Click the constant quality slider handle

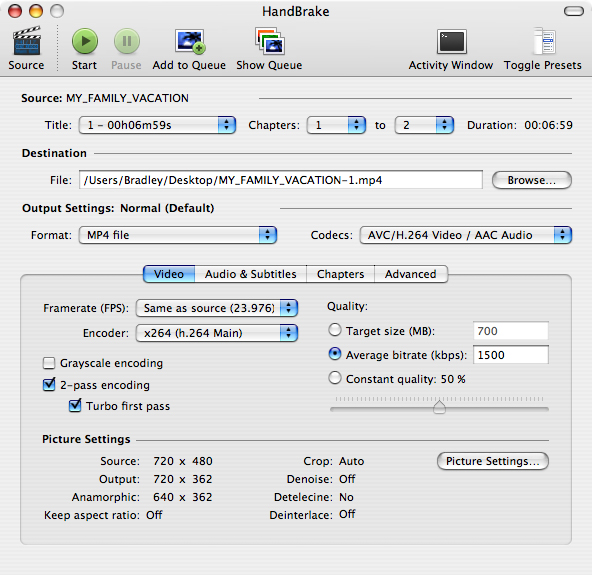point(439,407)
